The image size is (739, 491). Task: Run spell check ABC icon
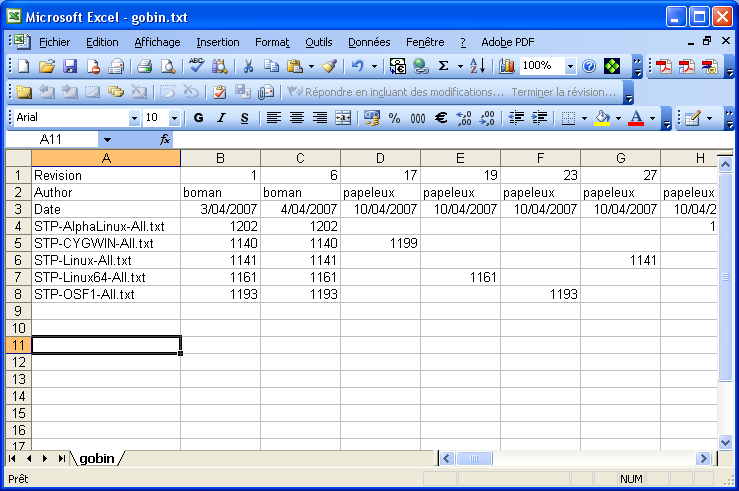pyautogui.click(x=196, y=66)
